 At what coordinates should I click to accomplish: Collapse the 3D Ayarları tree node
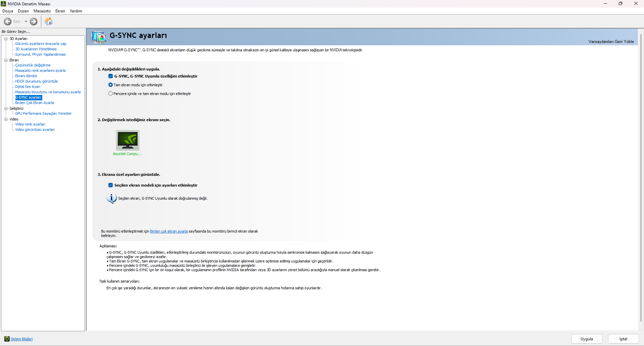tap(6, 39)
